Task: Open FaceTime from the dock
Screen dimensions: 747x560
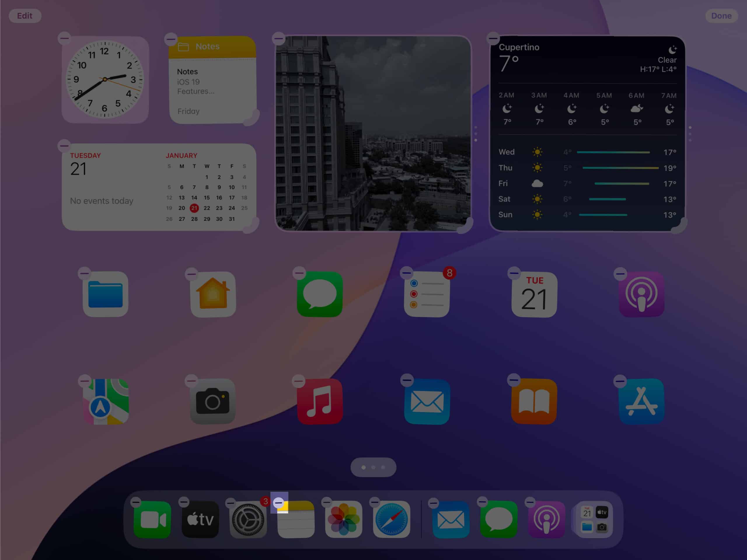Action: (x=152, y=519)
